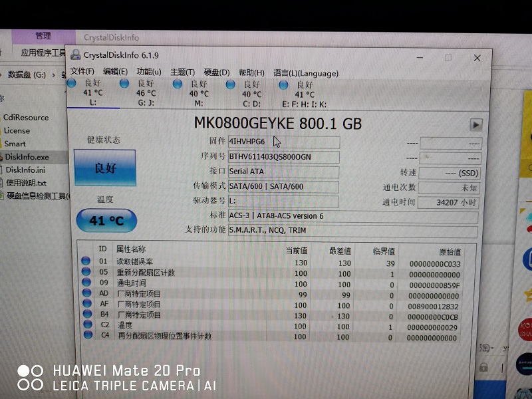Click raw value 008900012832
The width and height of the screenshot is (532, 399).
click(x=434, y=307)
